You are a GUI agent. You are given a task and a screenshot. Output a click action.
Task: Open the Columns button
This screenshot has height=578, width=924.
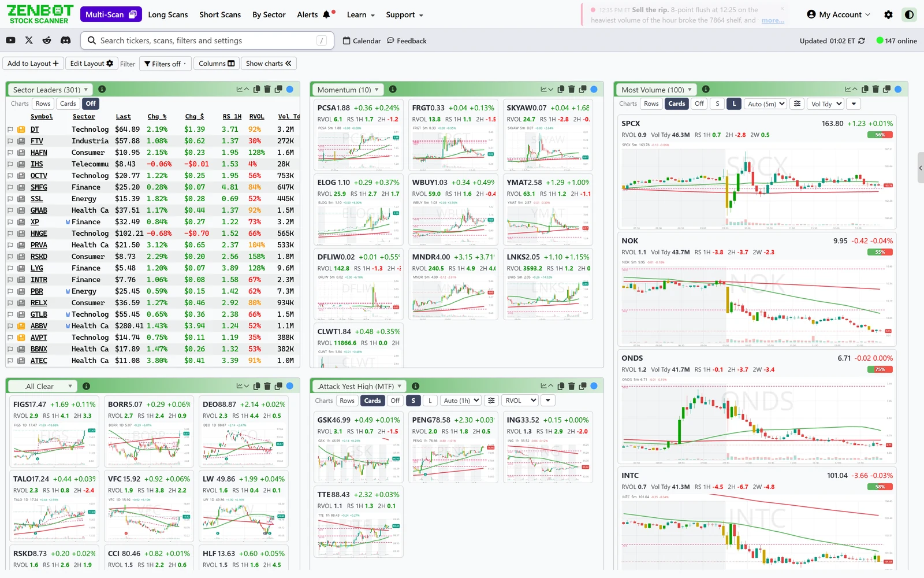click(x=217, y=64)
